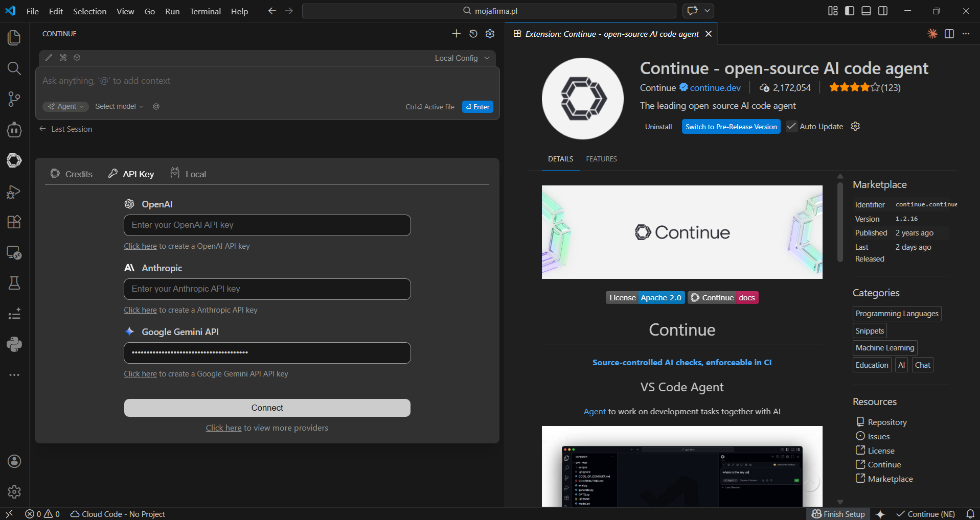980x520 pixels.
Task: Switch to the FEATURES tab
Action: click(x=601, y=159)
